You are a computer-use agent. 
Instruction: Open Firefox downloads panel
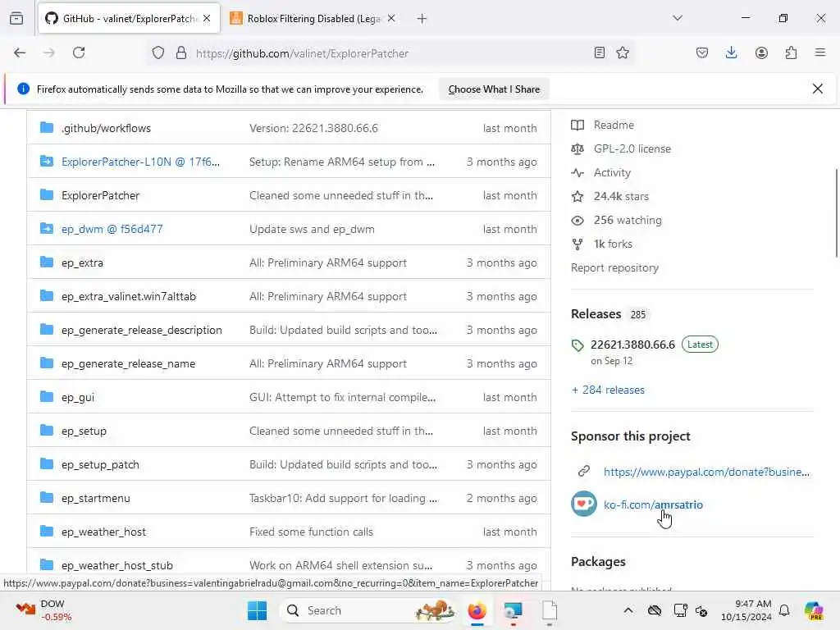(x=731, y=52)
